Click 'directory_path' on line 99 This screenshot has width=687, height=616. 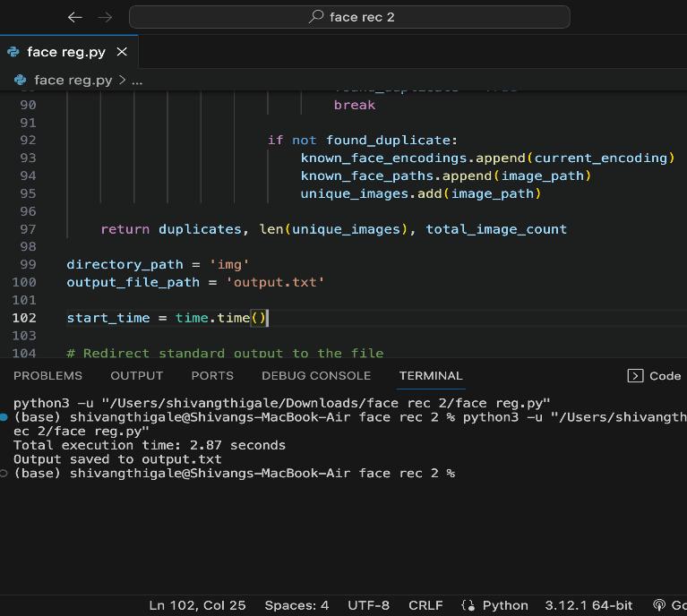point(125,265)
